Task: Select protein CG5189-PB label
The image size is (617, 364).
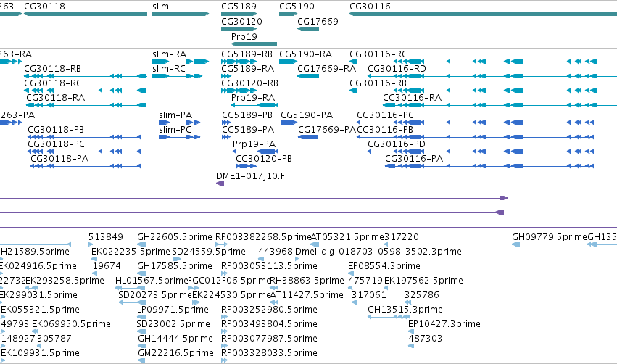Action: tap(247, 115)
